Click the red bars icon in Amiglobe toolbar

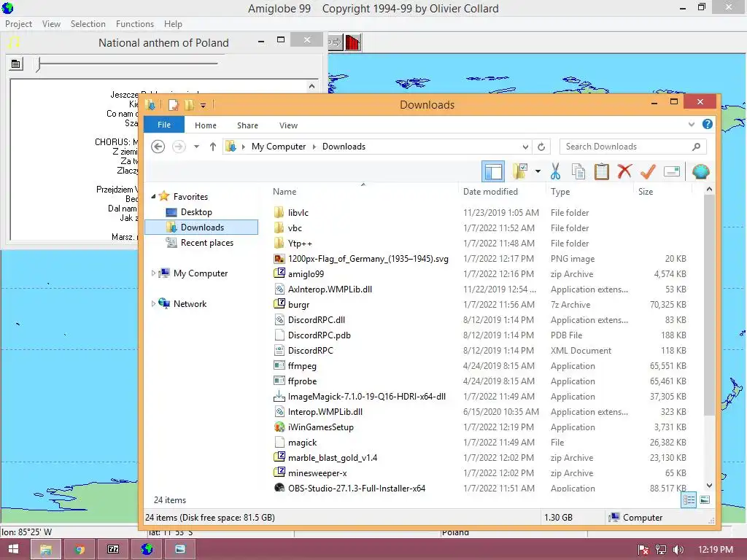tap(352, 42)
